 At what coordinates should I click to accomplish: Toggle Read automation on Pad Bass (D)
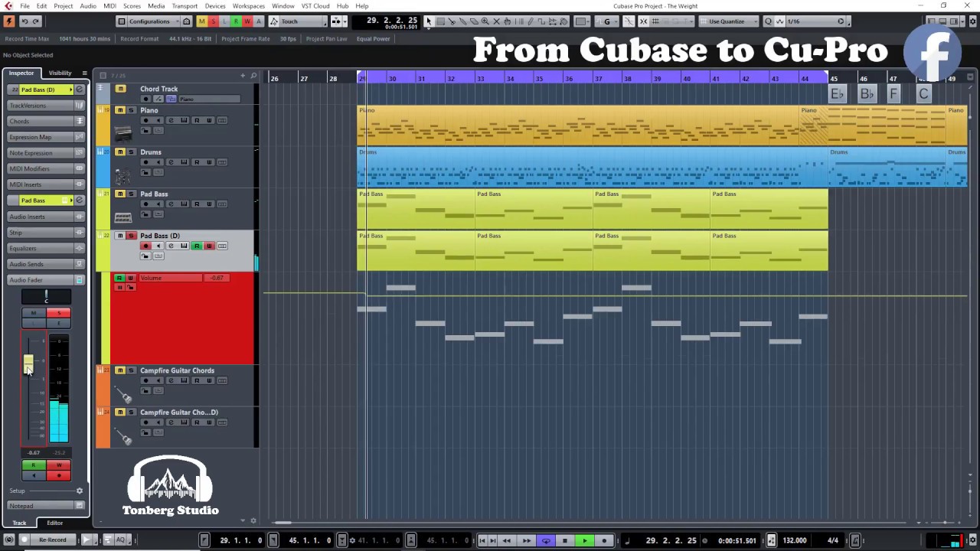pos(197,246)
